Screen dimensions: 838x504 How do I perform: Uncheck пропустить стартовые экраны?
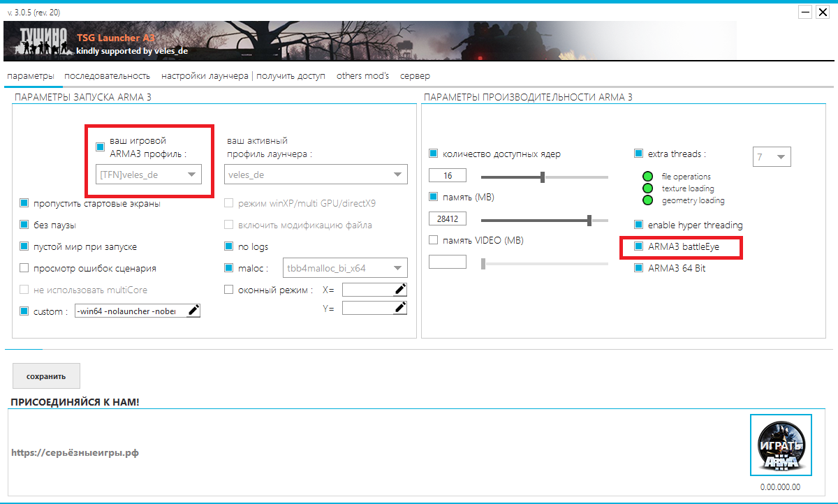click(x=24, y=204)
